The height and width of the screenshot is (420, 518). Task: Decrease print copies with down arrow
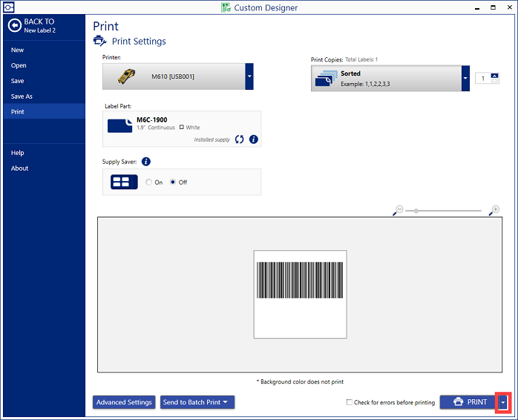[x=494, y=81]
